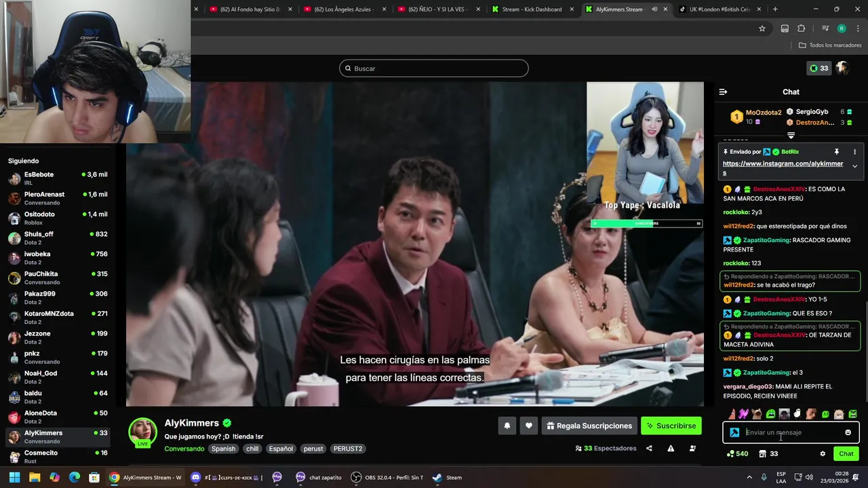Open PieroArenast channel in sidebar
Image resolution: width=868 pixels, height=488 pixels.
(58, 198)
